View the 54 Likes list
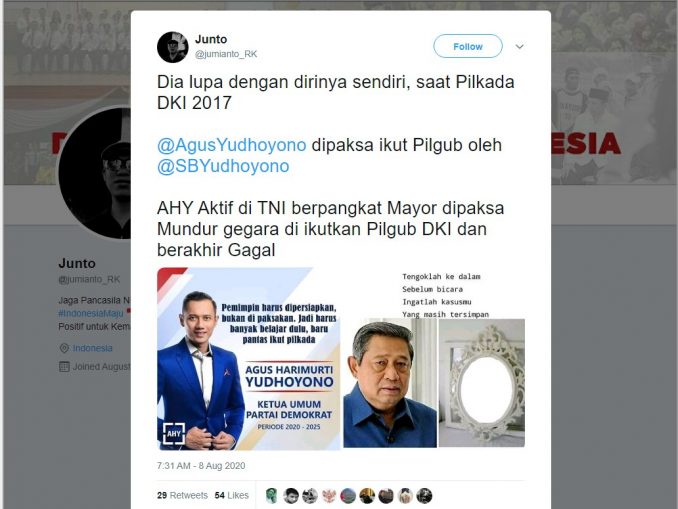This screenshot has width=678, height=509. tap(231, 495)
